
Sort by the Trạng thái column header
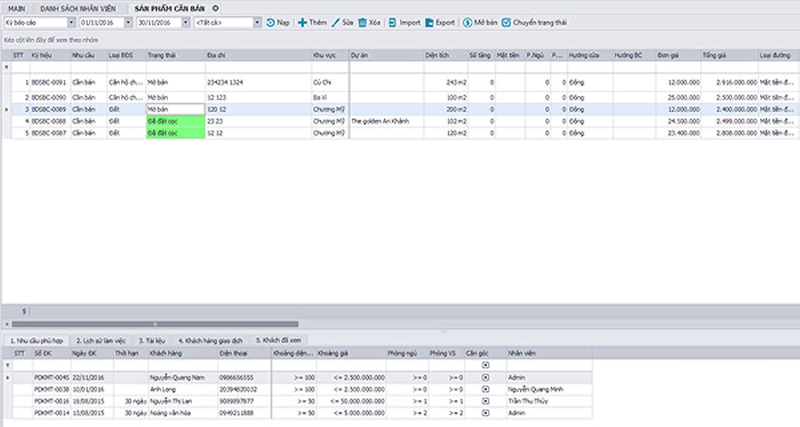pyautogui.click(x=176, y=55)
